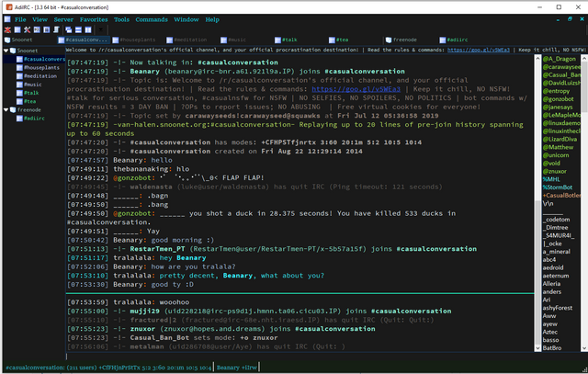The image size is (588, 374).
Task: Open the Commands menu
Action: (152, 19)
